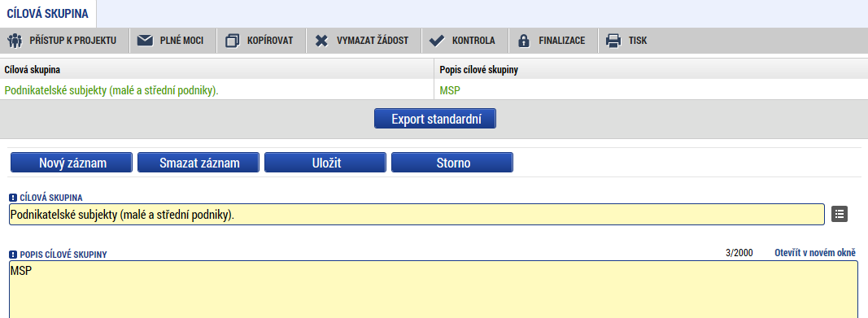868x318 pixels.
Task: Click the Export standardní button
Action: 435,119
